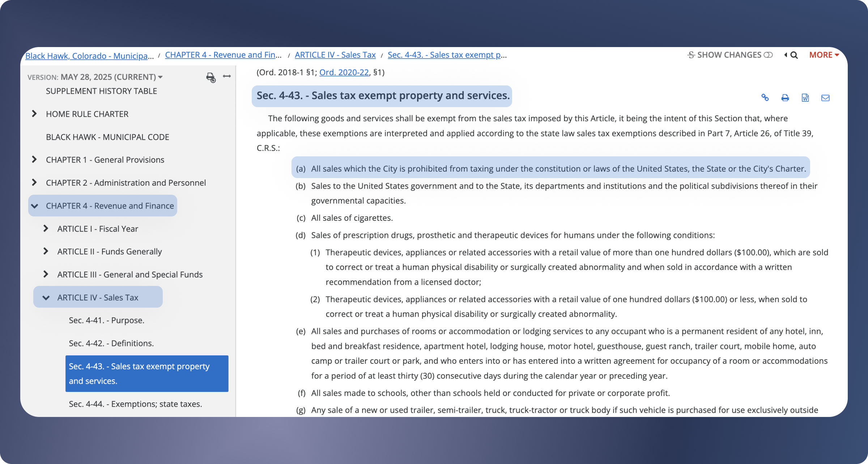The image size is (868, 464).
Task: Expand HOME RULE CHARTER chevron
Action: point(34,114)
